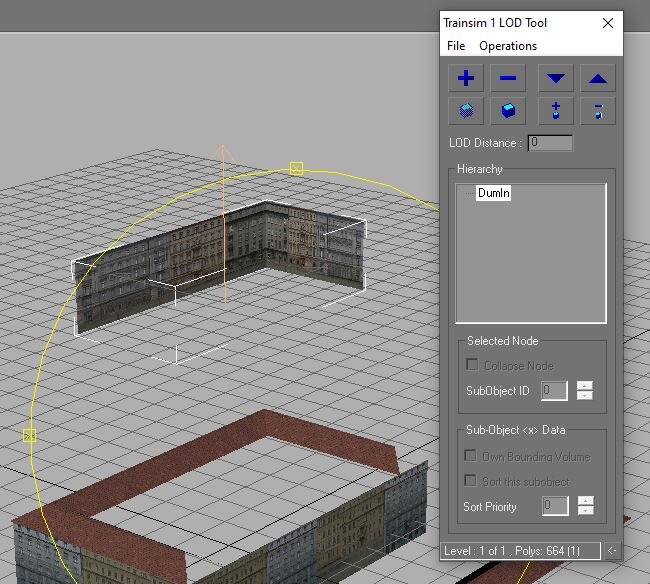Click the left yellow handle on the arc
The image size is (650, 584).
pos(29,436)
